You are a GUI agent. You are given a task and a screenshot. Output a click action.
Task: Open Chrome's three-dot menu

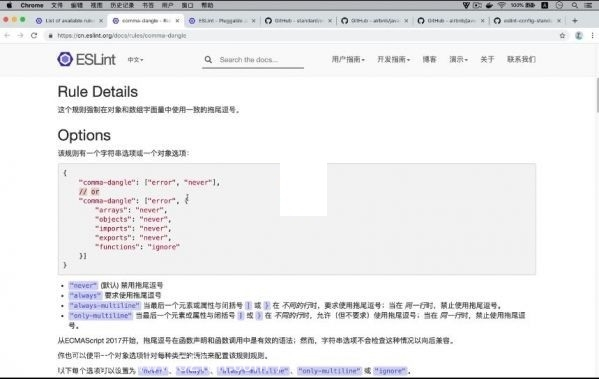coord(593,36)
